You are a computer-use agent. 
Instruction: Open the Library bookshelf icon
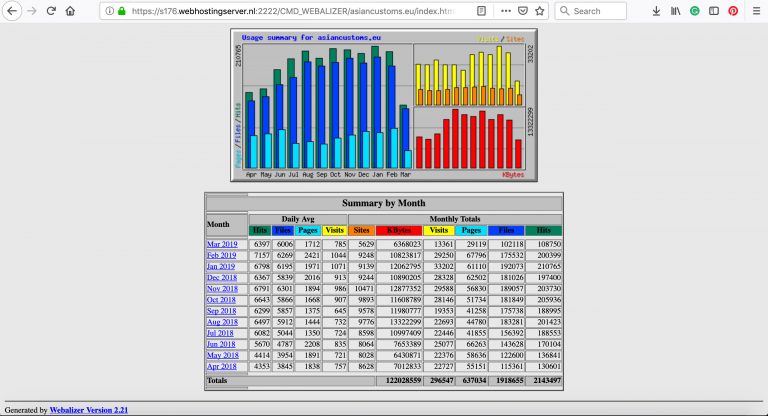(x=675, y=11)
